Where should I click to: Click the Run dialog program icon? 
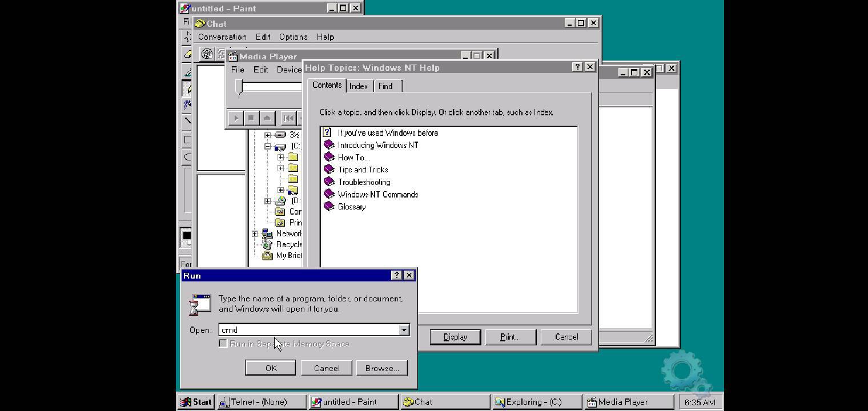(200, 305)
